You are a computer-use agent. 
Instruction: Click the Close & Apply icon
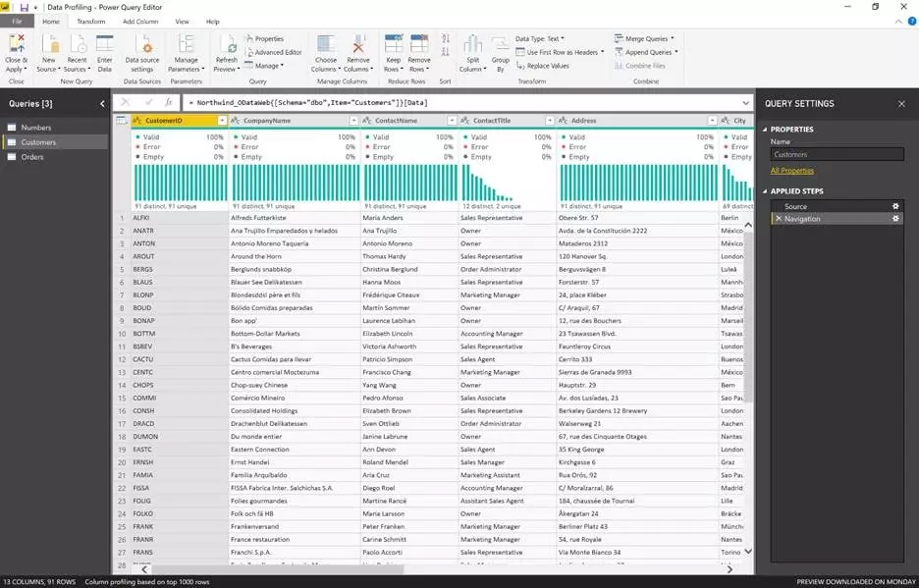pos(17,44)
